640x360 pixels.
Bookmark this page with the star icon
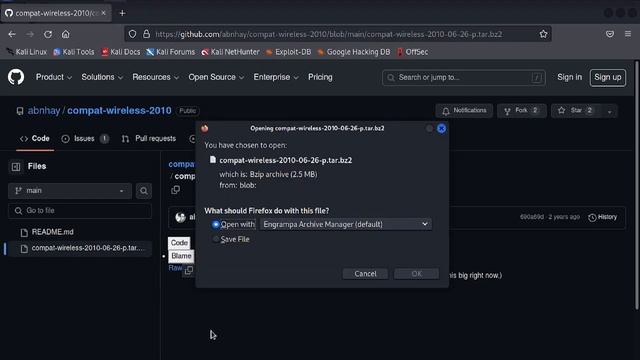pyautogui.click(x=543, y=34)
